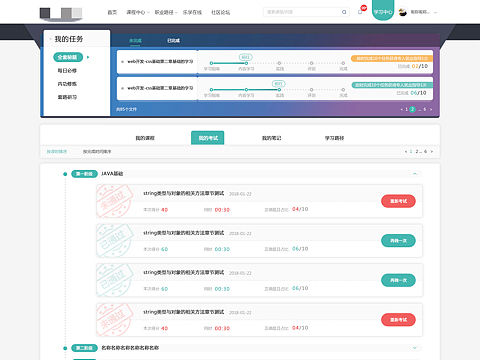The image size is (480, 360).
Task: Open first web开发-css task row title
Action: coord(160,62)
